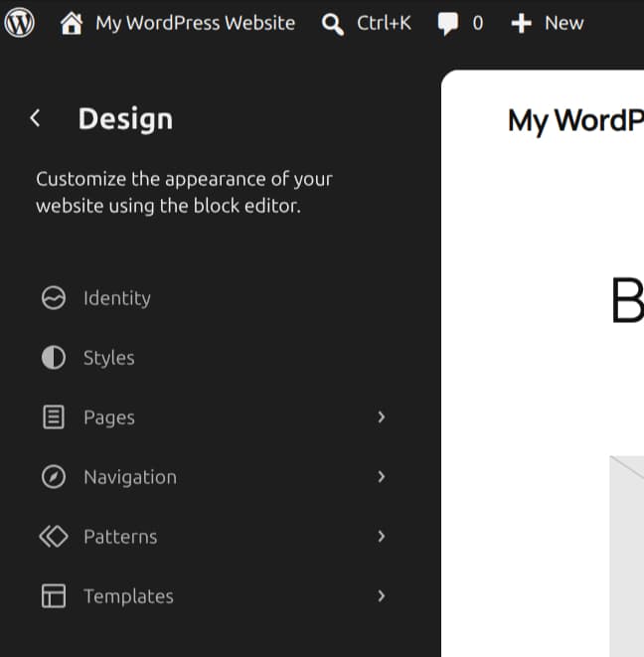Viewport: 644px width, 657px height.
Task: Expand Pages with its chevron
Action: 382,416
